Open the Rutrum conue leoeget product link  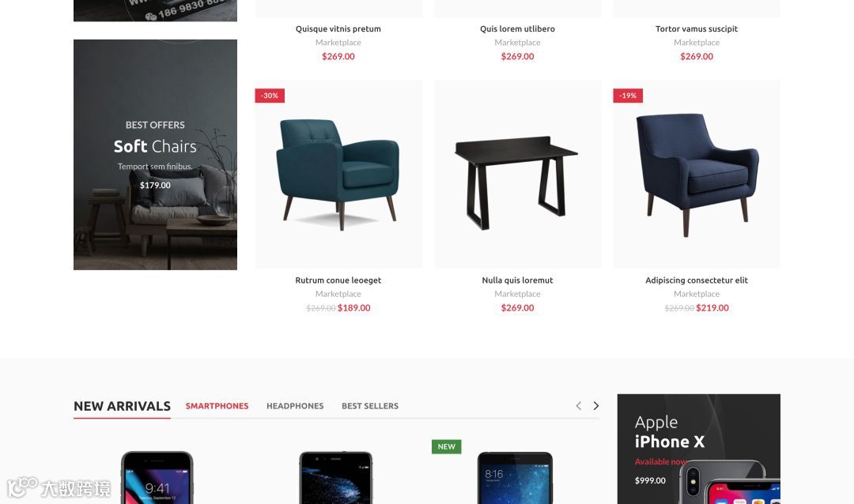(x=338, y=280)
